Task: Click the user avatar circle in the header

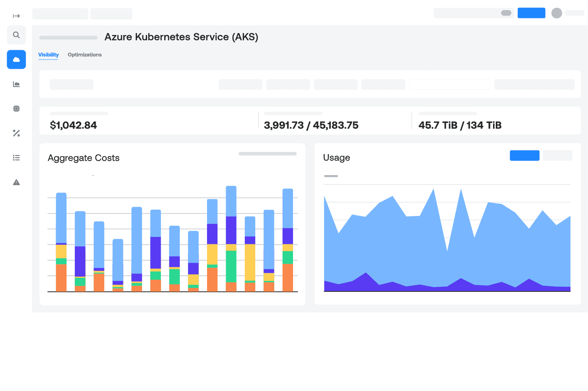Action: point(557,13)
